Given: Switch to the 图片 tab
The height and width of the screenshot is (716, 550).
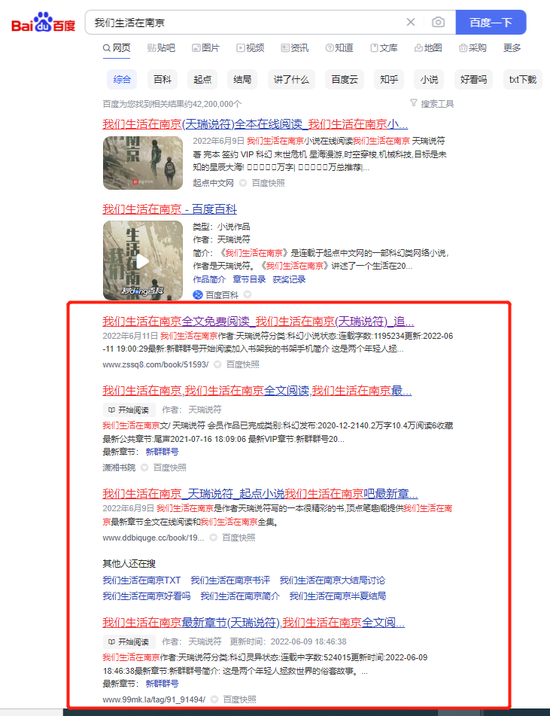Looking at the screenshot, I should pos(206,48).
